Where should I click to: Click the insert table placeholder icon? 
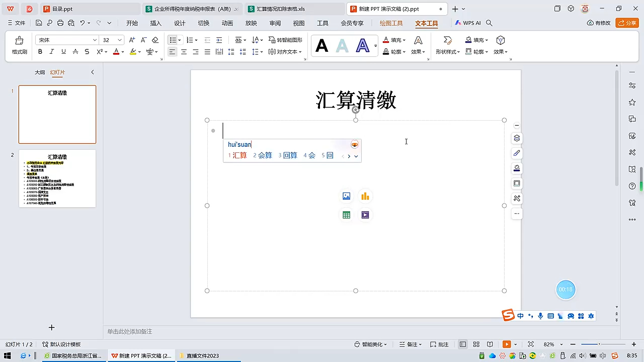coord(346,215)
